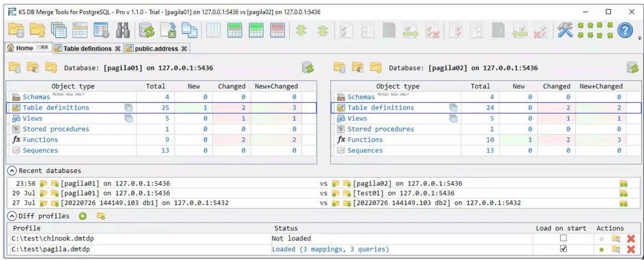Open Table definitions in the pagila01 panel

[56, 108]
